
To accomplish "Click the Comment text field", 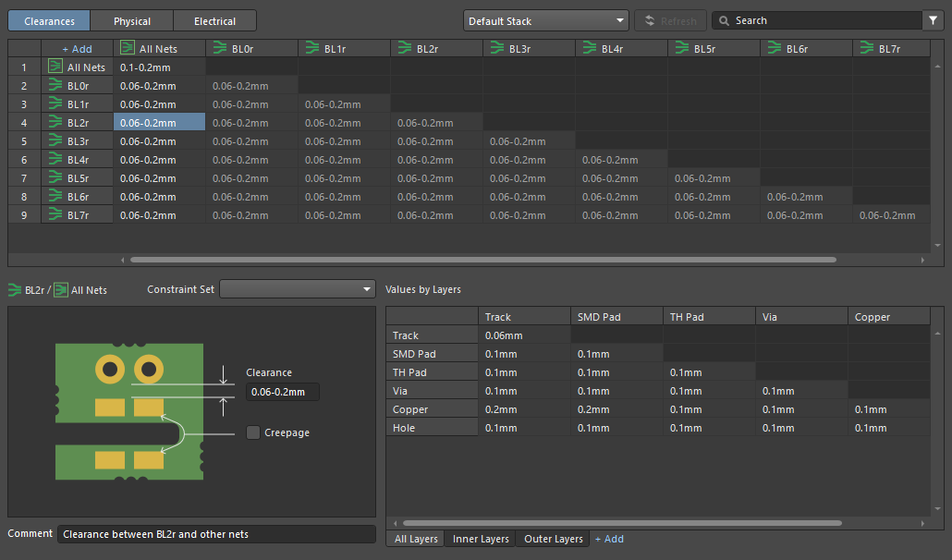I will point(216,534).
